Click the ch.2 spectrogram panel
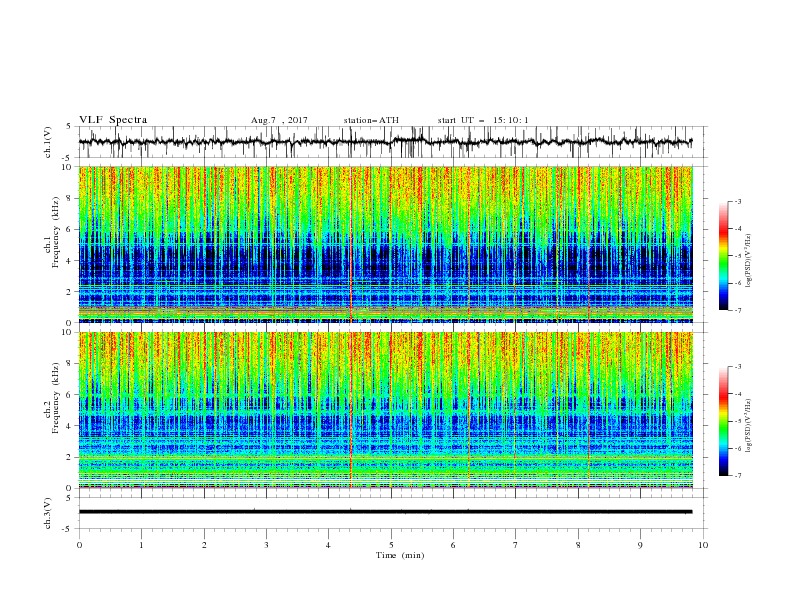This screenshot has width=792, height=612. tap(386, 410)
